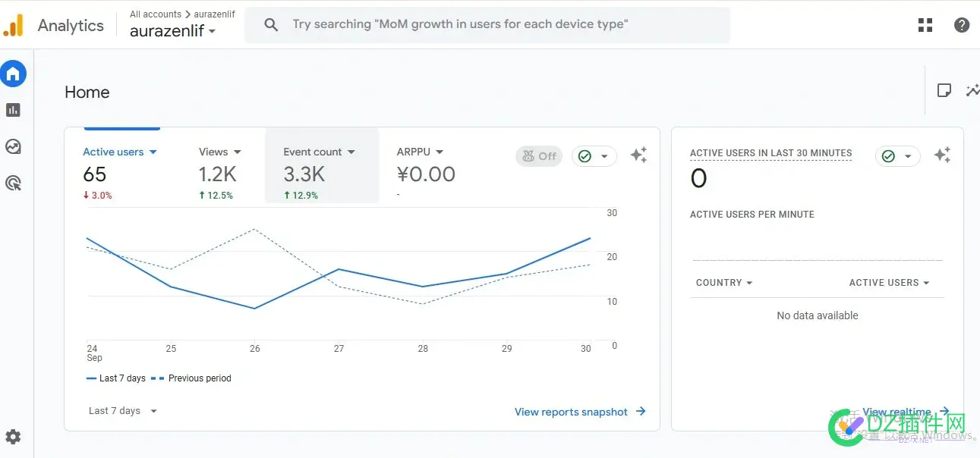Open Admin settings gear icon
The image size is (980, 458).
coord(13,437)
